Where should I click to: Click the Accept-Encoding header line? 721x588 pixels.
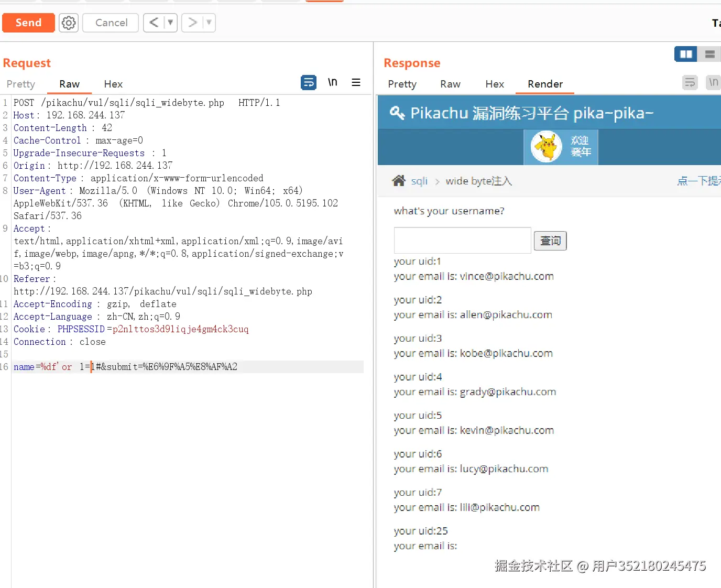[x=95, y=304]
